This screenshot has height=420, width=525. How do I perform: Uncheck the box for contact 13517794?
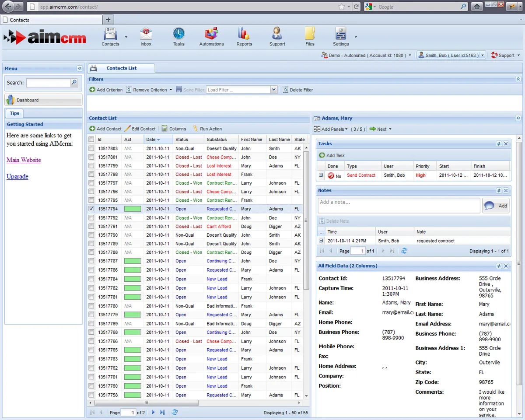pyautogui.click(x=91, y=209)
